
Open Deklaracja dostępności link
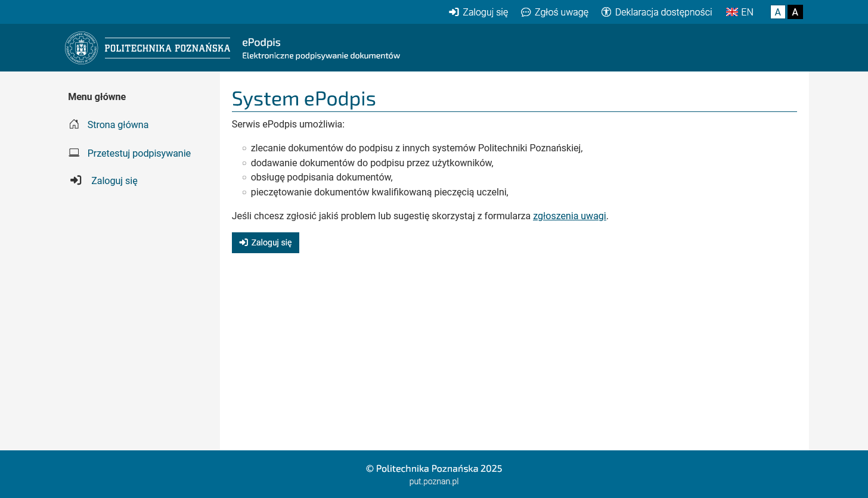pos(663,13)
